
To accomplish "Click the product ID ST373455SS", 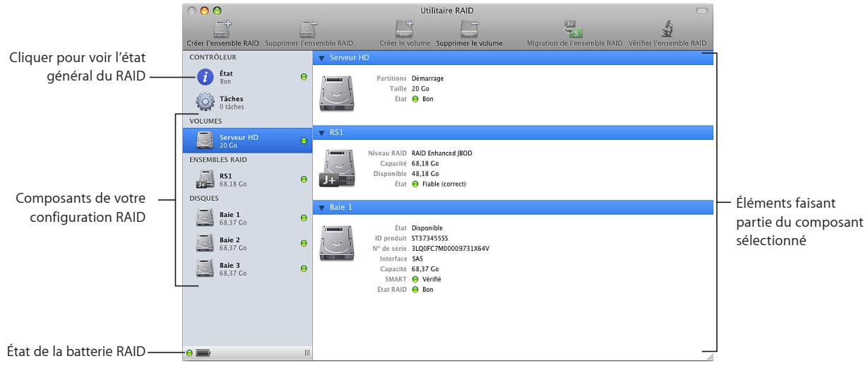I will [x=431, y=239].
